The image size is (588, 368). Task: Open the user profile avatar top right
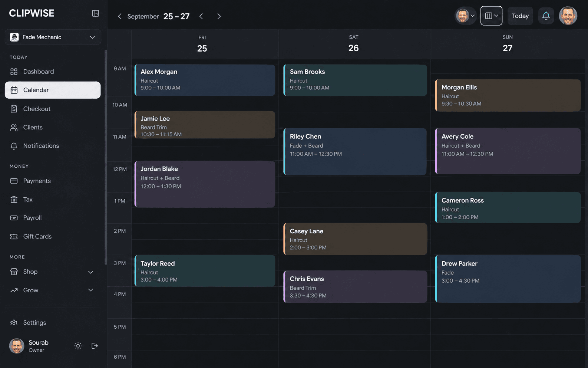(568, 16)
